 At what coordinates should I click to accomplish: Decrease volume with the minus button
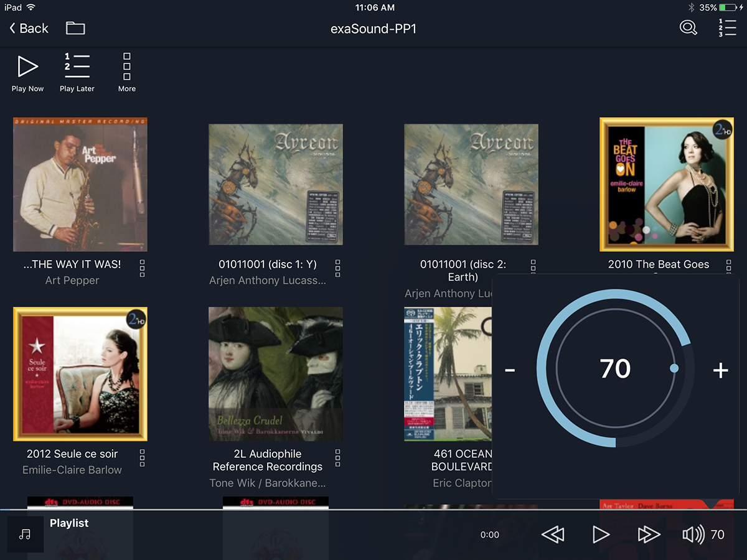[510, 370]
